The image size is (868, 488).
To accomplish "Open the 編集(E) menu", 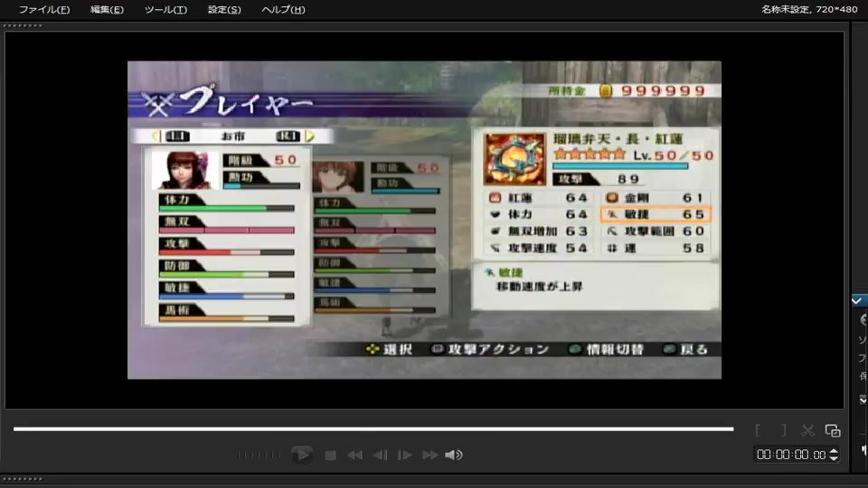I will tap(107, 9).
